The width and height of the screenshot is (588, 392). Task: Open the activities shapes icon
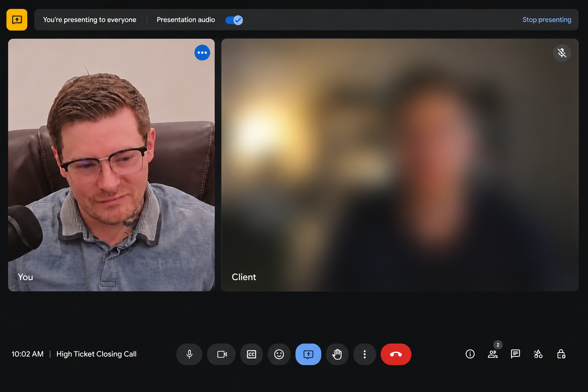(538, 354)
